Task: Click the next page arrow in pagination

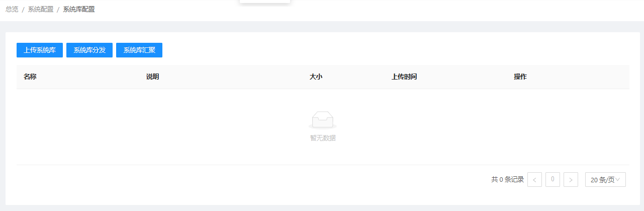Action: pos(571,180)
